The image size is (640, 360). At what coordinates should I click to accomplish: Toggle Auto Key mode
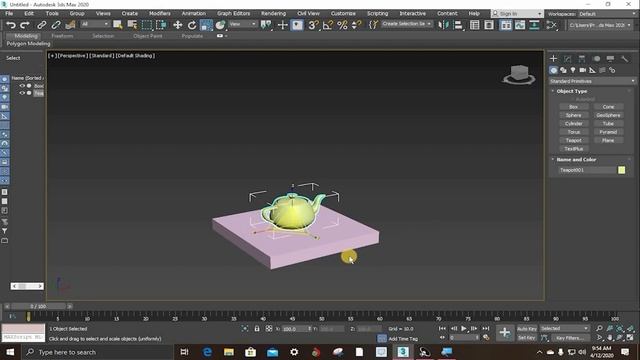[x=527, y=329]
